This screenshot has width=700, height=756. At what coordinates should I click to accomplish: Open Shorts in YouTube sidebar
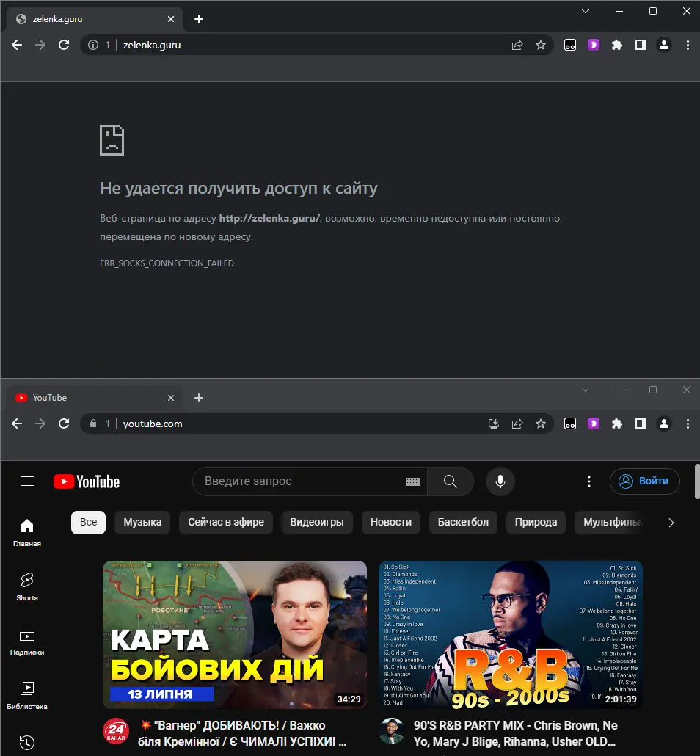point(27,586)
